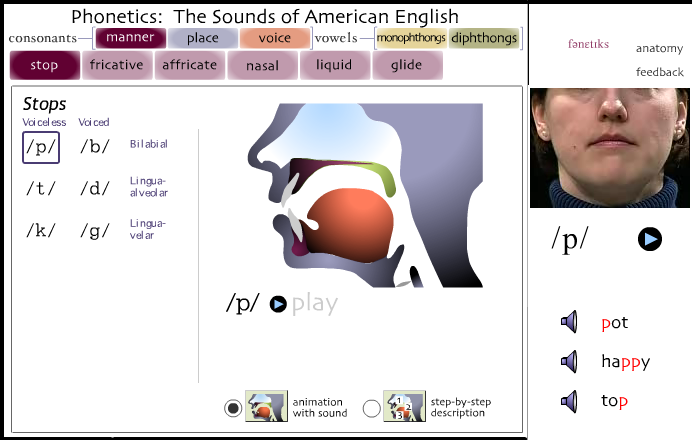Select animation with sound radio button
This screenshot has height=440, width=692.
pyautogui.click(x=233, y=408)
